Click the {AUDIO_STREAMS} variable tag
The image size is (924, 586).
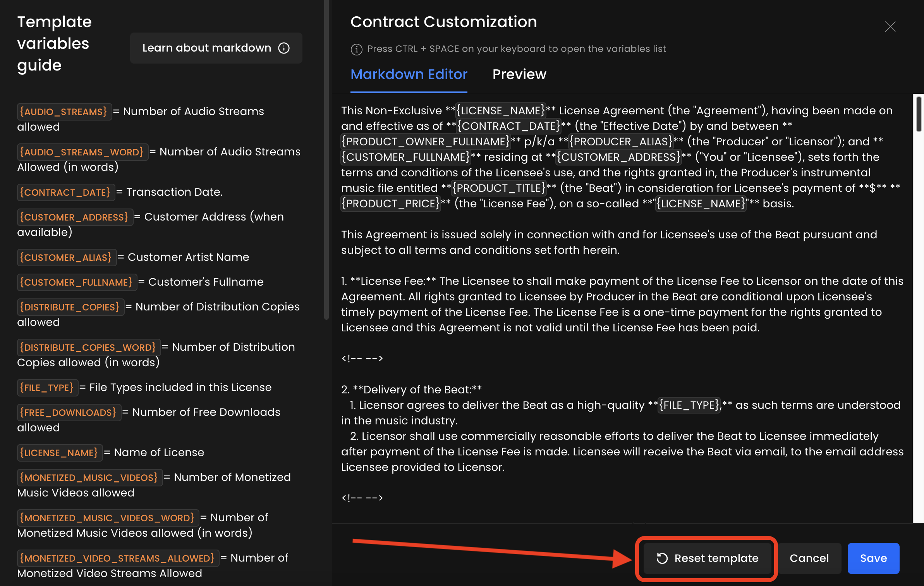(x=64, y=112)
